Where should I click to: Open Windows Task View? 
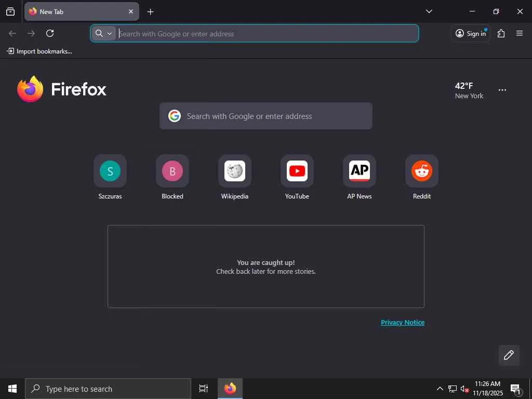pos(204,389)
